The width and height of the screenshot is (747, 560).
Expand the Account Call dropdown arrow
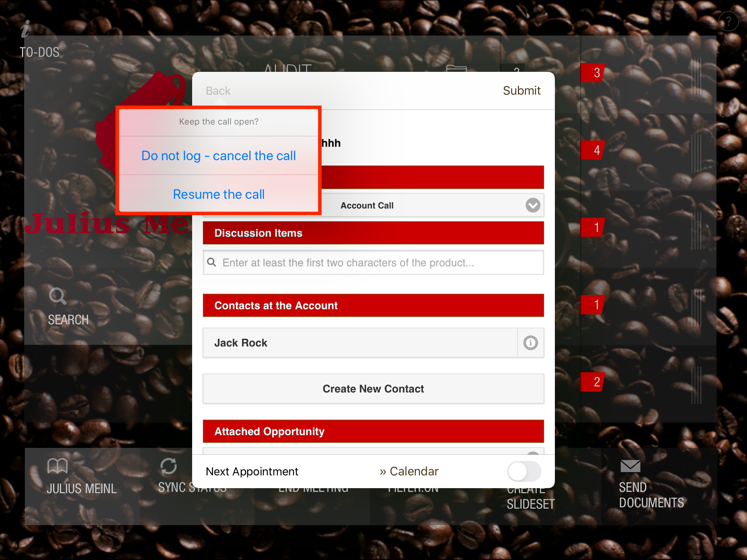(533, 205)
